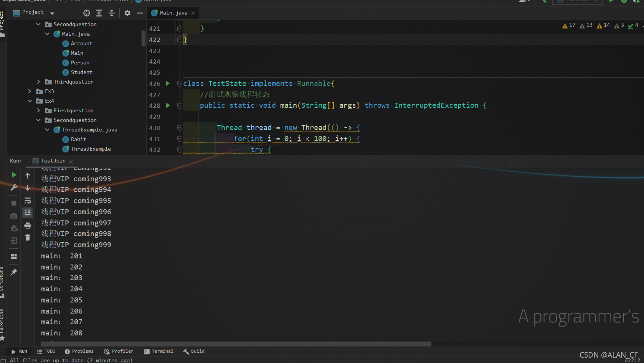Screen dimensions: 644x363
Task: Move up the stack trace arrow
Action: click(x=28, y=176)
